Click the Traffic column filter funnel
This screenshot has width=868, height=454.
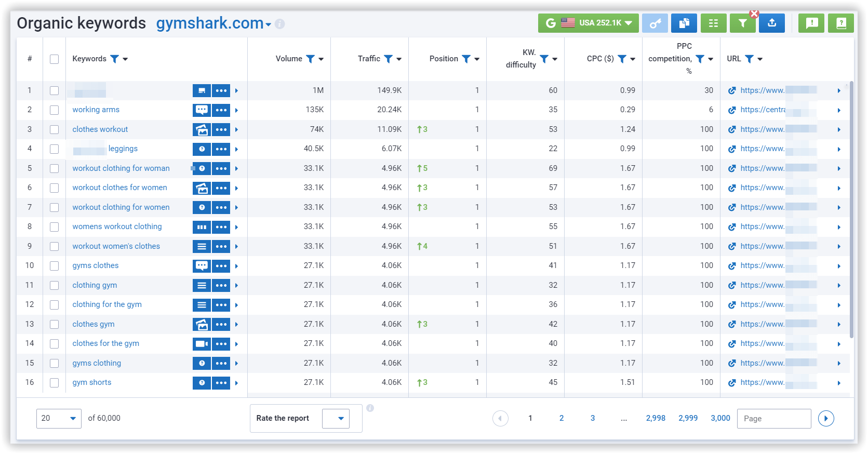(x=389, y=59)
